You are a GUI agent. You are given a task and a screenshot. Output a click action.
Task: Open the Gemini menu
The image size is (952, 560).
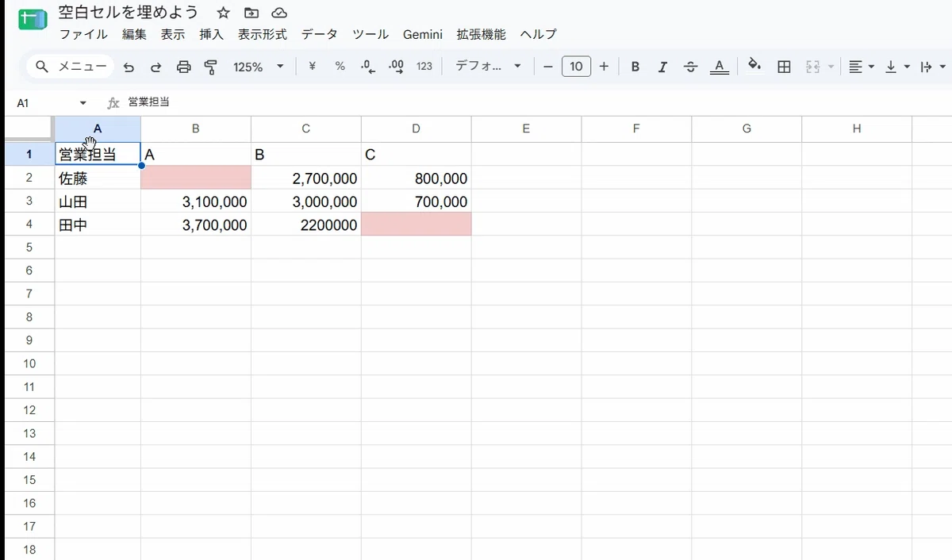tap(422, 35)
